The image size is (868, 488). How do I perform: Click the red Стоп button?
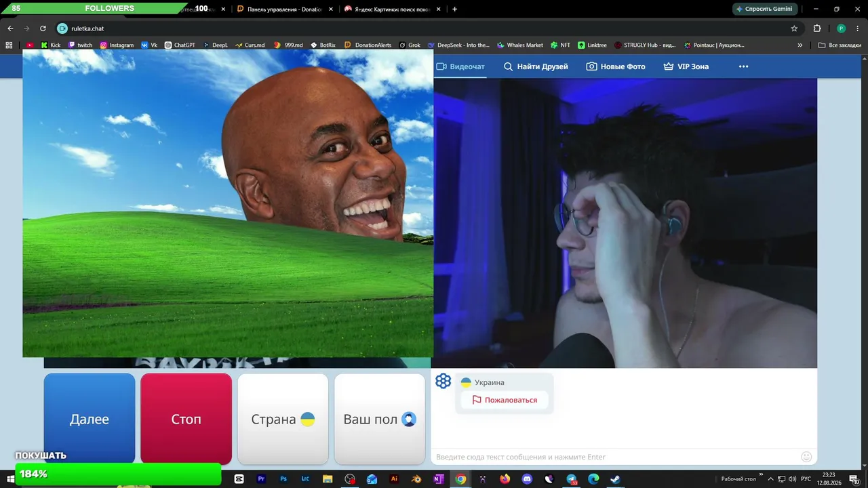(x=186, y=419)
